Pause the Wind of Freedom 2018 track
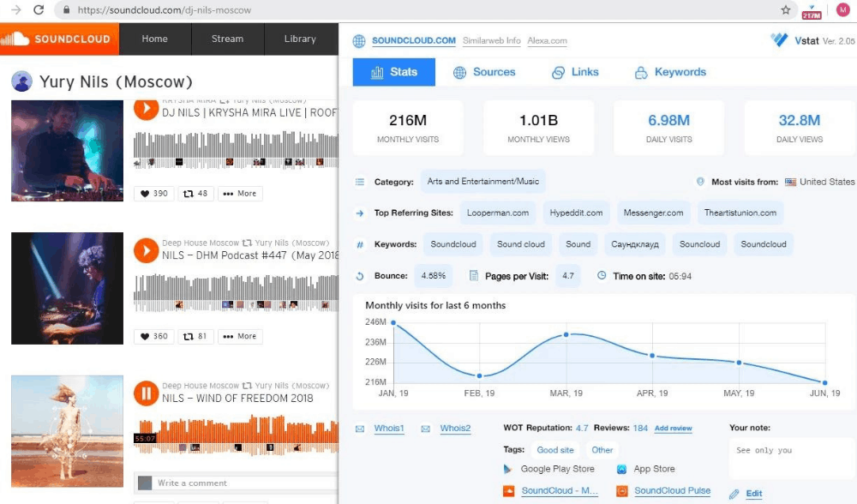Viewport: 857px width, 504px height. click(146, 393)
